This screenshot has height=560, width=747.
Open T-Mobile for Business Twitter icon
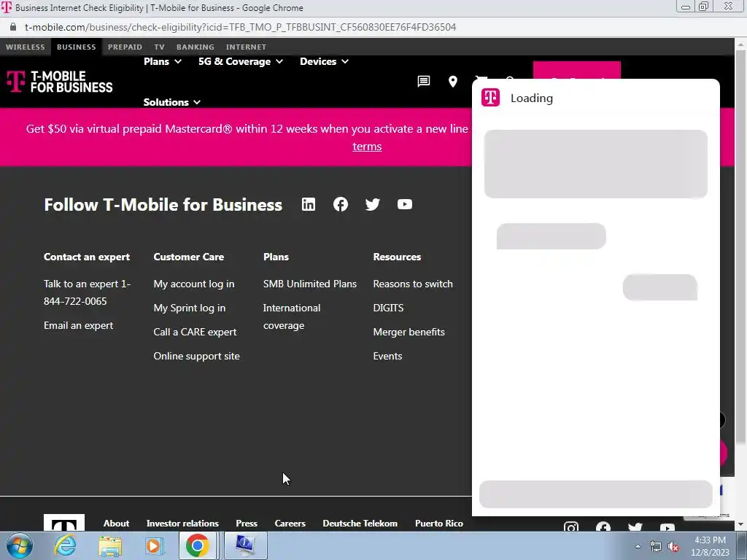pos(373,204)
